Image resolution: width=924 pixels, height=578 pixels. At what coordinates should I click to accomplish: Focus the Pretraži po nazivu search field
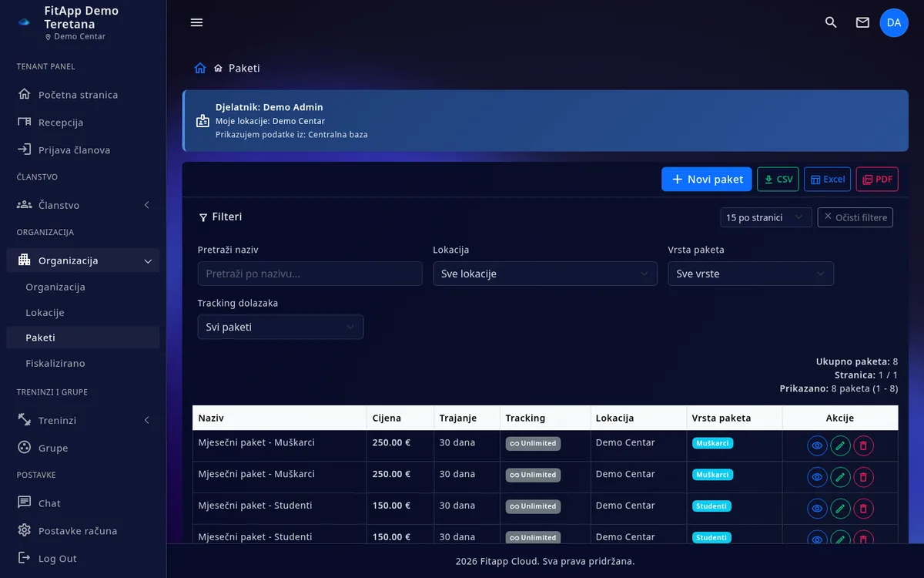[310, 274]
